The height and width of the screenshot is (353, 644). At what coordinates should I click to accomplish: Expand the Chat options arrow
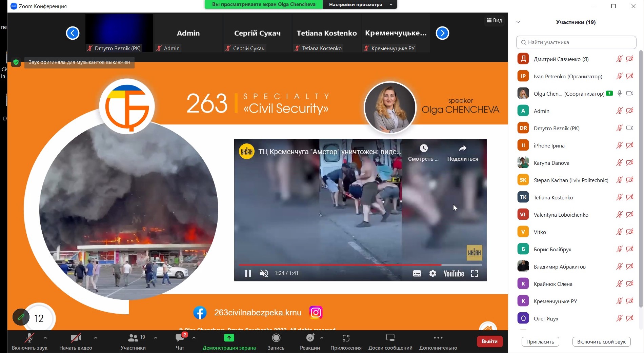point(194,338)
